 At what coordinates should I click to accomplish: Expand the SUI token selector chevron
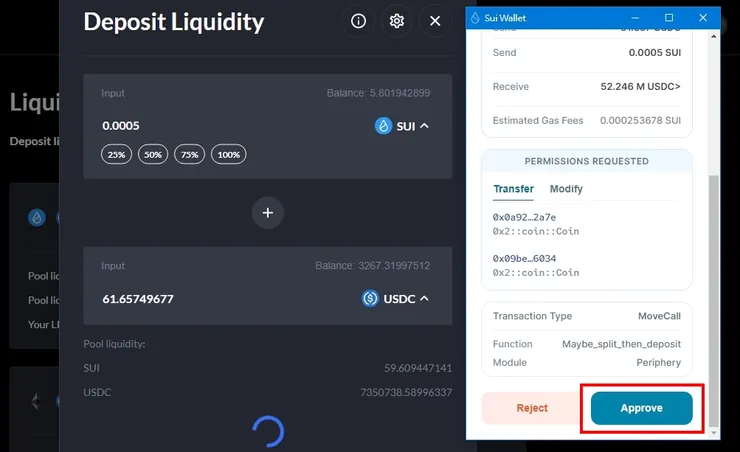tap(424, 126)
